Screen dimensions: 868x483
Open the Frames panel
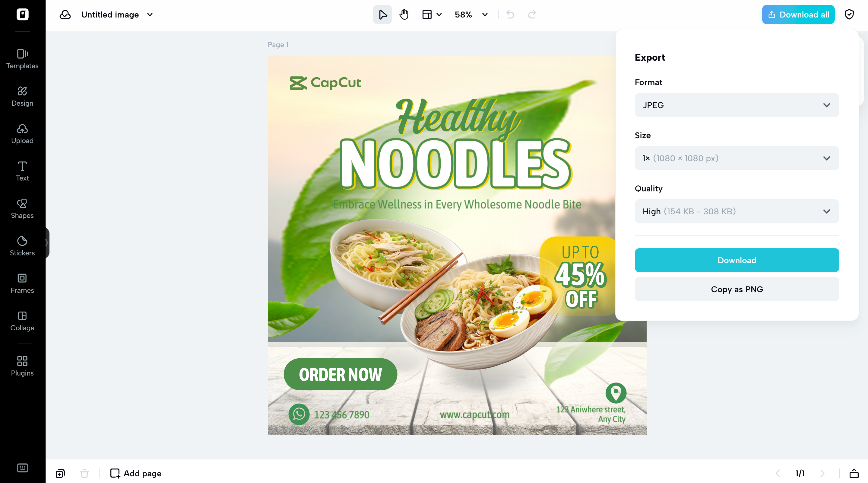[x=22, y=283]
